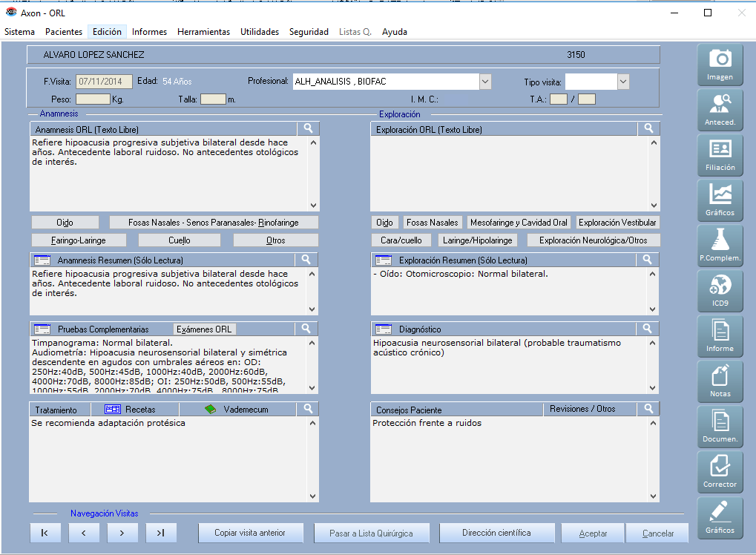The height and width of the screenshot is (555, 756).
Task: Launch the Corrector spell check icon
Action: click(720, 472)
